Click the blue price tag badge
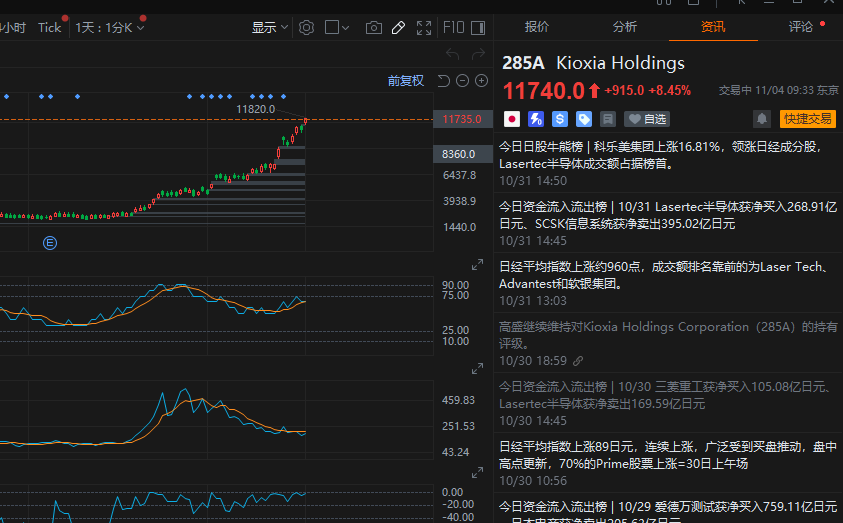 coord(584,119)
